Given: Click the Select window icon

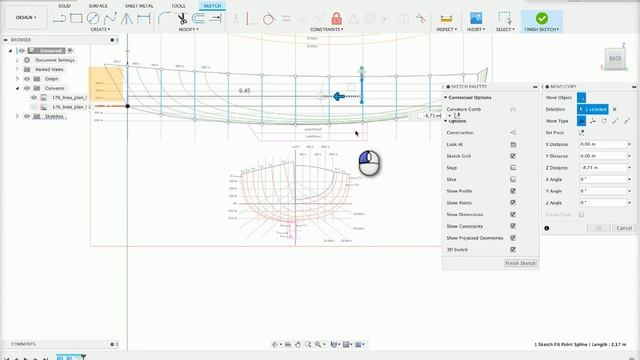Looking at the screenshot, I should 505,18.
